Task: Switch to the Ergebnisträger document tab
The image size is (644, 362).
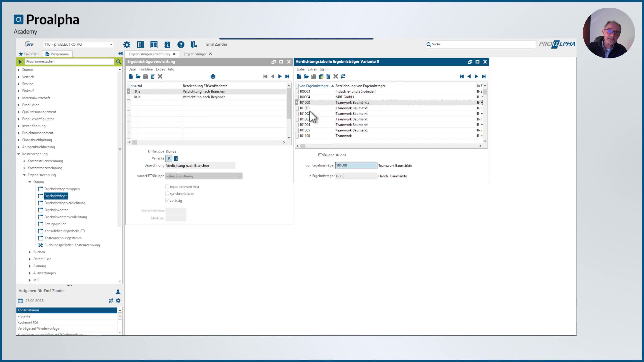Action: tap(195, 54)
